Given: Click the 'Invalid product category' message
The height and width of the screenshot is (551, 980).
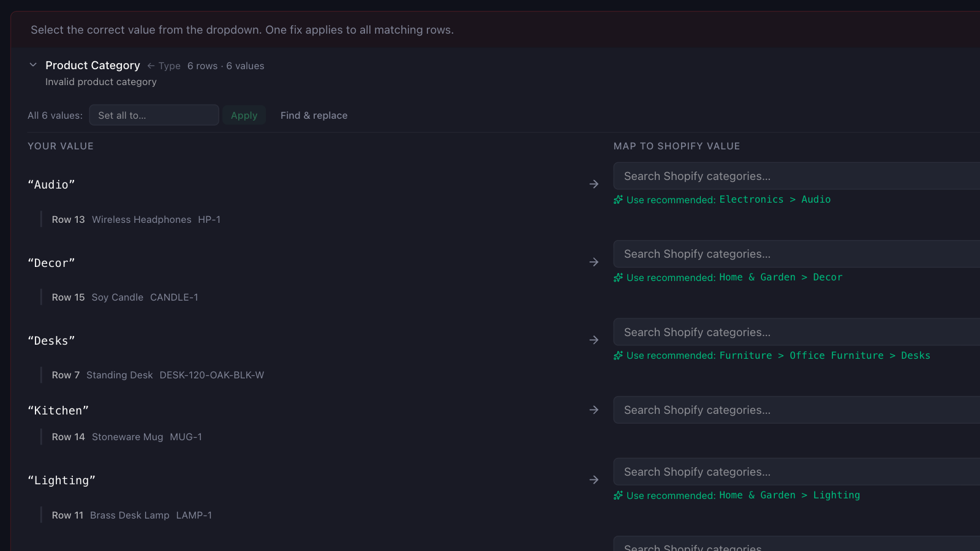Looking at the screenshot, I should pos(101,81).
